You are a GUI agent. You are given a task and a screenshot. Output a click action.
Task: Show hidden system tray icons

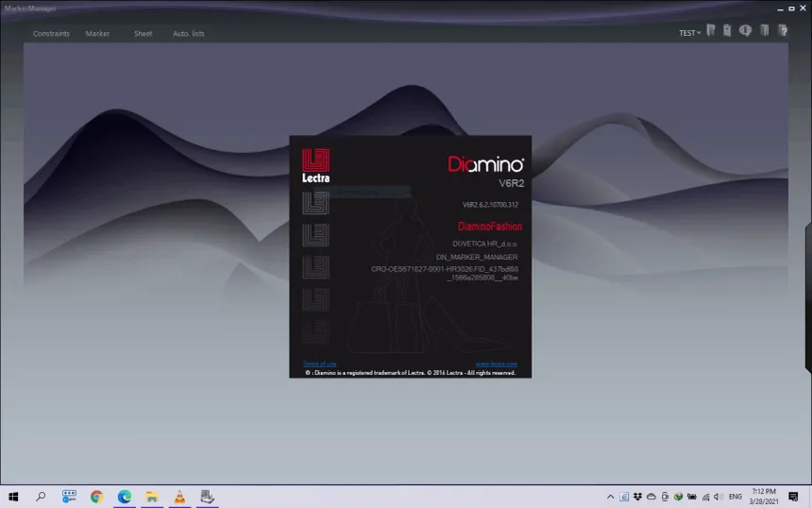[610, 497]
